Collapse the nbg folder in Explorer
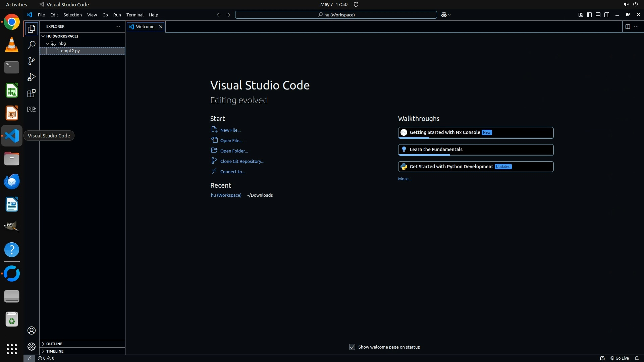Image resolution: width=644 pixels, height=362 pixels. pyautogui.click(x=62, y=43)
